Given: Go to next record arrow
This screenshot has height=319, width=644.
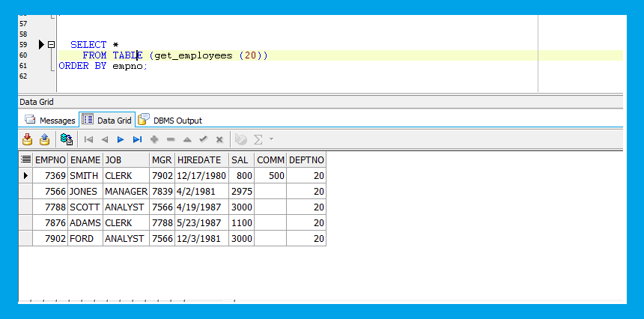Looking at the screenshot, I should 121,139.
